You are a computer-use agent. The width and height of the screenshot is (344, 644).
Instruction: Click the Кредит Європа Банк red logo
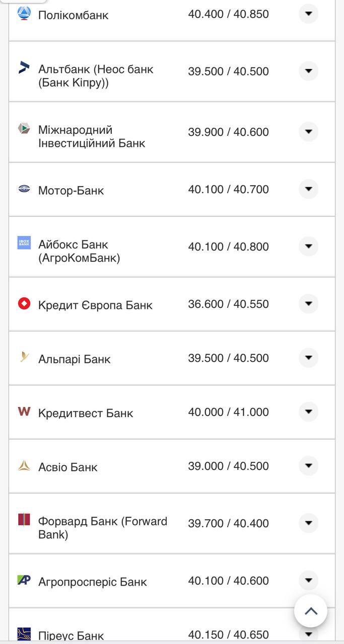[24, 303]
